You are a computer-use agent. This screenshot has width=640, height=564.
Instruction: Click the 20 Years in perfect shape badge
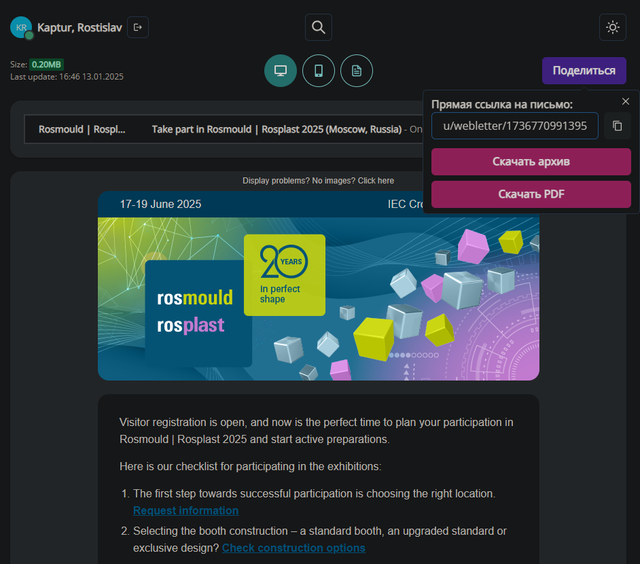coord(284,275)
